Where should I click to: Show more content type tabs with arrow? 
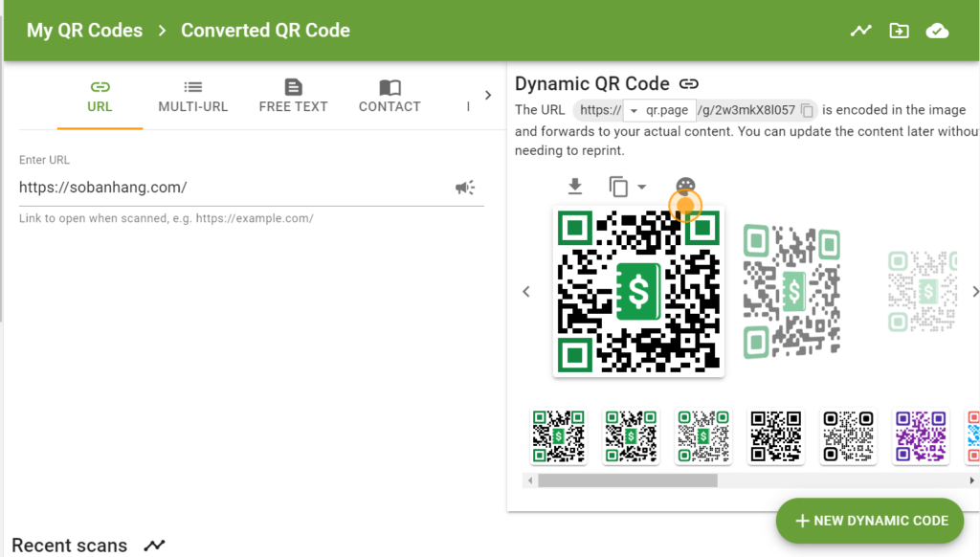point(488,95)
